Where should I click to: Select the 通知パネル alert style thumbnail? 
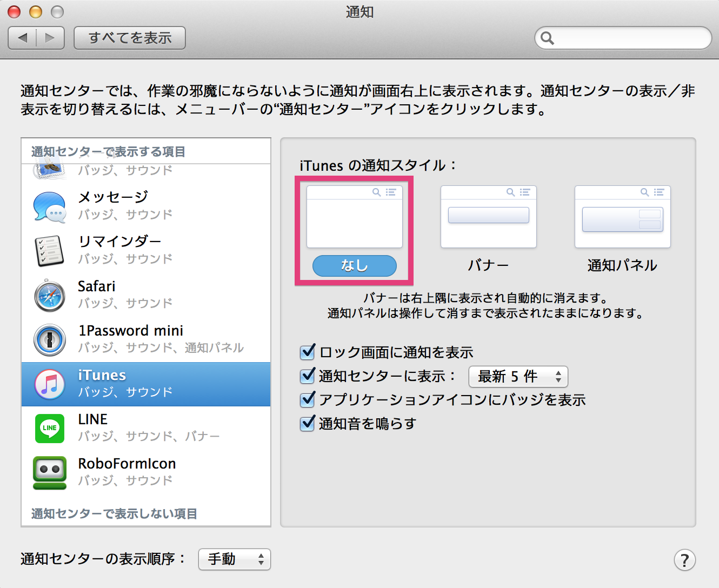click(623, 217)
